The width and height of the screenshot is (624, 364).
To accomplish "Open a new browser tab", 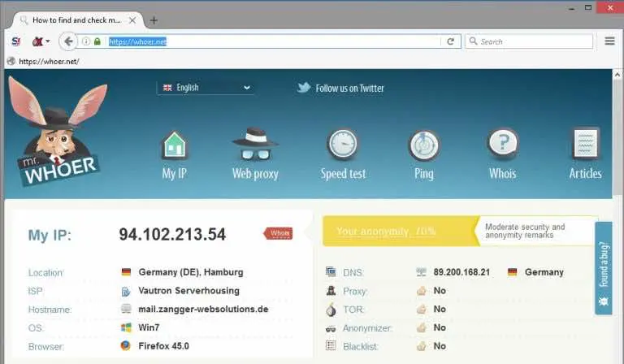I will pos(154,20).
